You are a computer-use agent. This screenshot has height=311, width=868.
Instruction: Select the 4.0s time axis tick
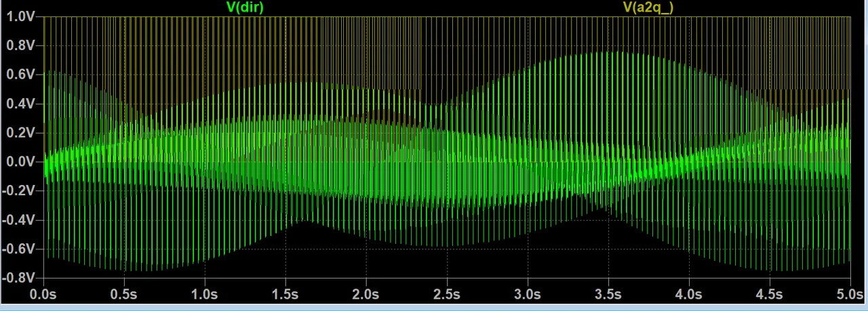[x=689, y=295]
